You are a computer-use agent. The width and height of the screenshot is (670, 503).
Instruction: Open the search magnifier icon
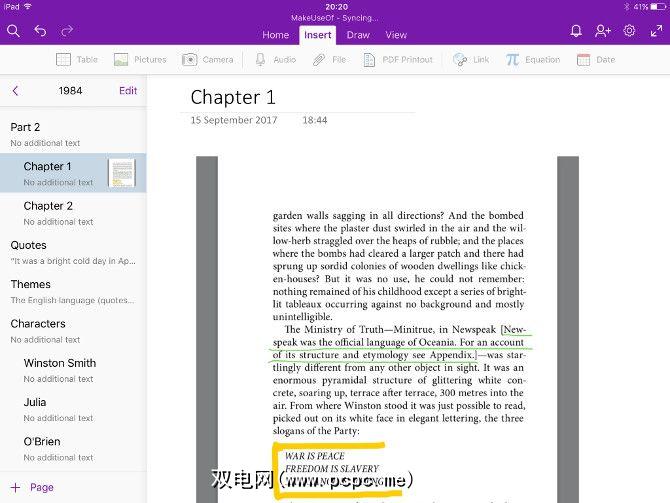click(x=13, y=31)
